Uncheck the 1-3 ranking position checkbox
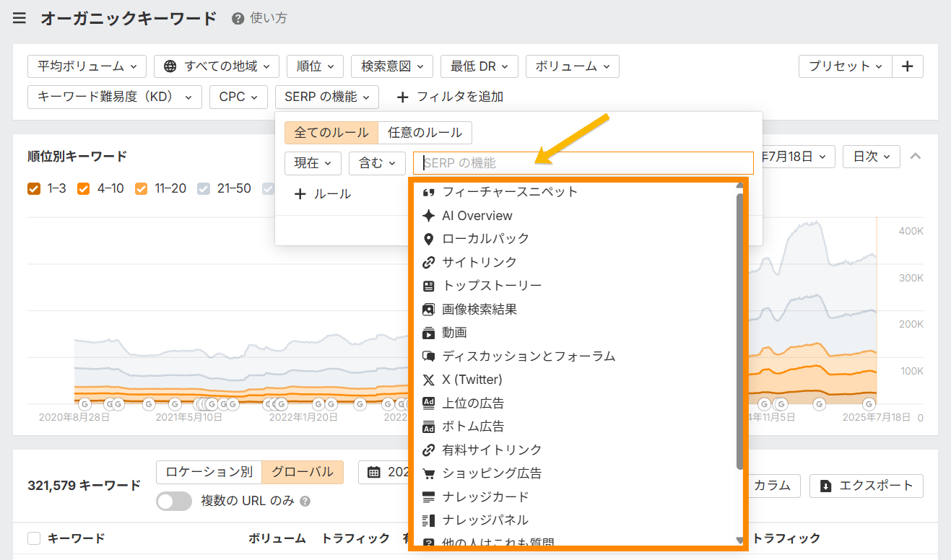The height and width of the screenshot is (560, 951). coord(33,188)
